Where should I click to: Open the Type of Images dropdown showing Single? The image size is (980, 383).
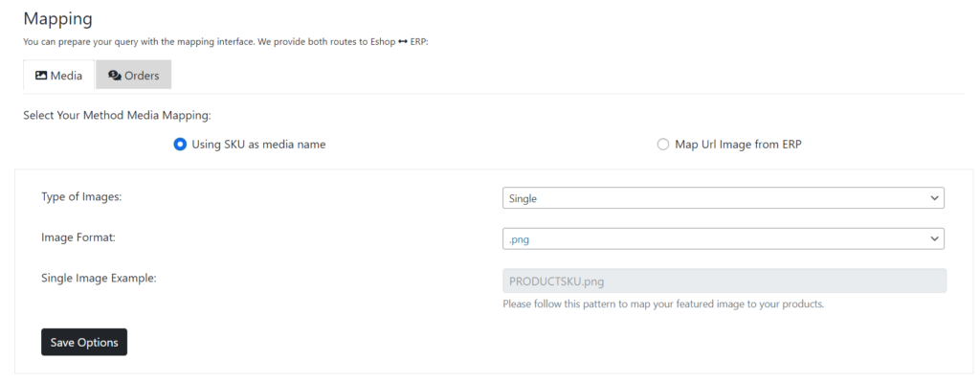click(x=723, y=198)
